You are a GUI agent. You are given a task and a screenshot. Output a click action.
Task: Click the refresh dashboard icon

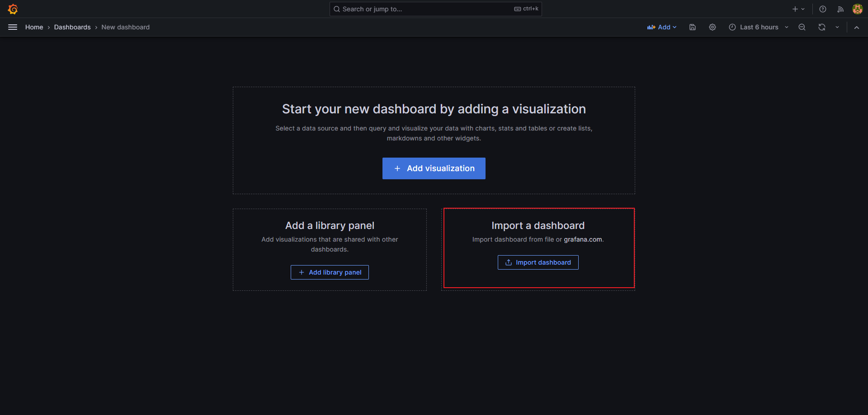(821, 27)
